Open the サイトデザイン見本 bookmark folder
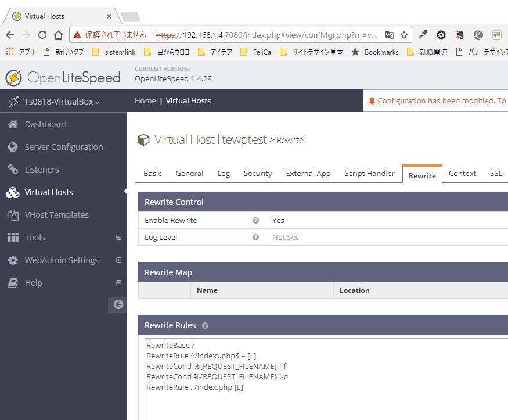The height and width of the screenshot is (420, 508). (x=311, y=52)
